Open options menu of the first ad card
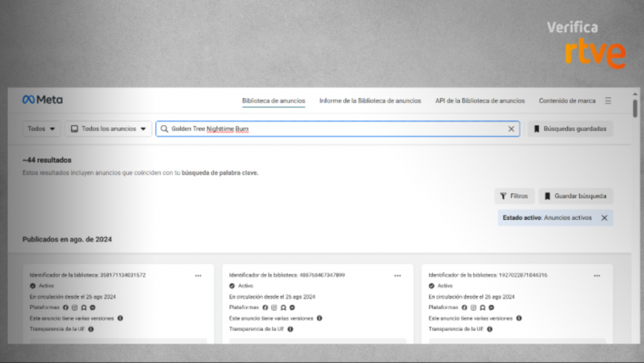The image size is (644, 363). tap(198, 275)
